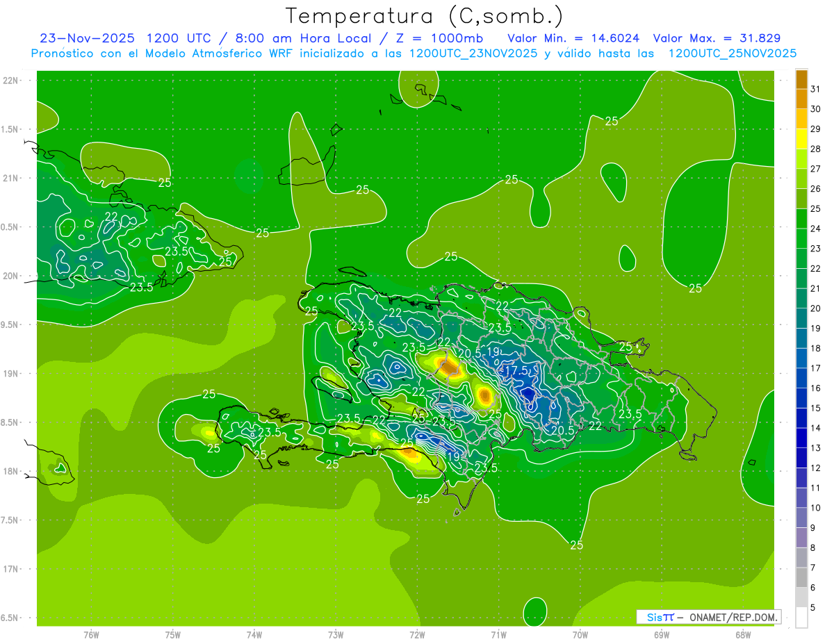834x644 pixels.
Task: Click the 17.5 contour label on the map
Action: 517,371
